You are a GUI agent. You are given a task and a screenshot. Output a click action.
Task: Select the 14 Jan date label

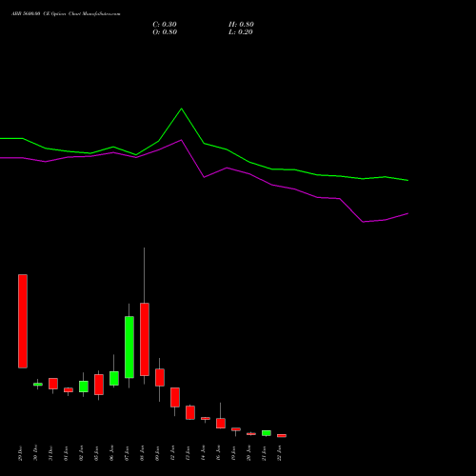click(203, 453)
